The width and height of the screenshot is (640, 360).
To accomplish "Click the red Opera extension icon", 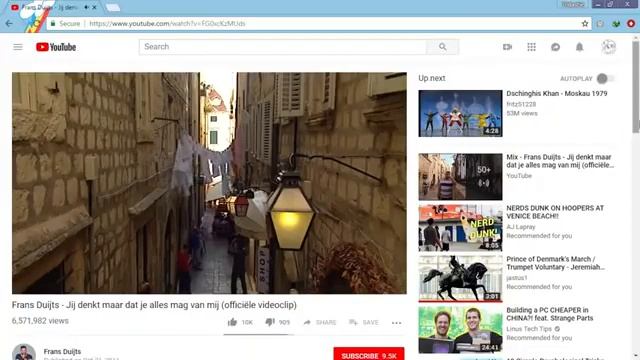I will [631, 24].
